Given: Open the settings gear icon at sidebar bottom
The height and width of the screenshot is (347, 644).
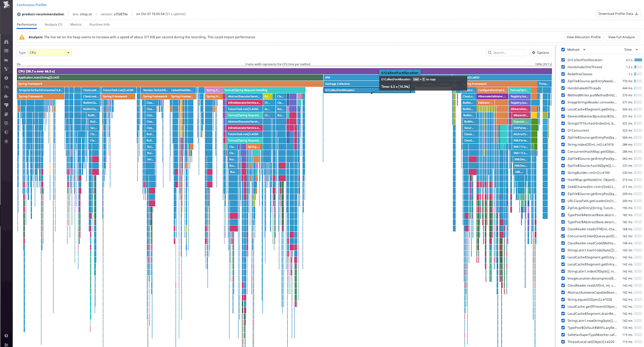Looking at the screenshot, I should click(6, 142).
